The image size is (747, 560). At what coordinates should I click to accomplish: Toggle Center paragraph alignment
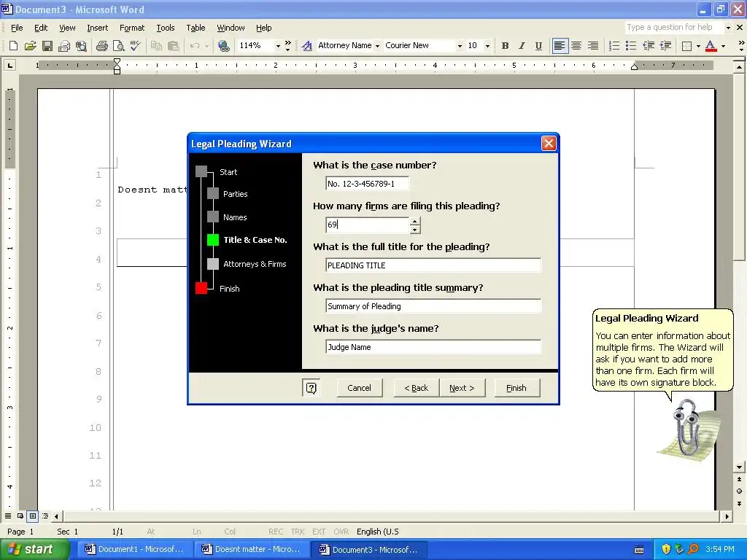pos(576,46)
